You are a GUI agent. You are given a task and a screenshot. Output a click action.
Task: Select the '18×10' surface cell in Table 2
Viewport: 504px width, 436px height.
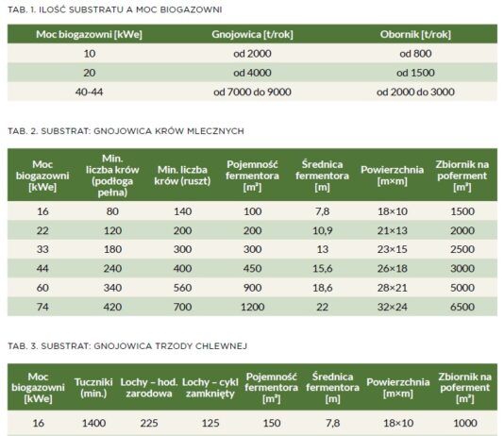[x=392, y=211]
